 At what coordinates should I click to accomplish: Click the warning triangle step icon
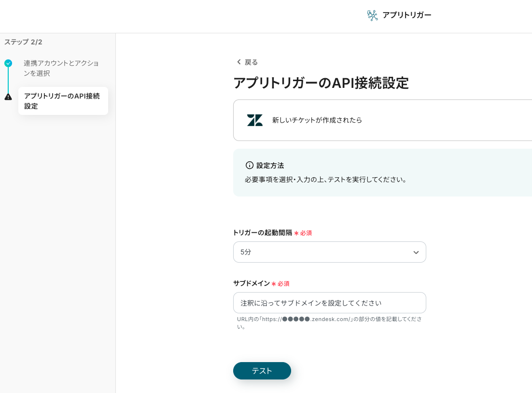tap(8, 97)
